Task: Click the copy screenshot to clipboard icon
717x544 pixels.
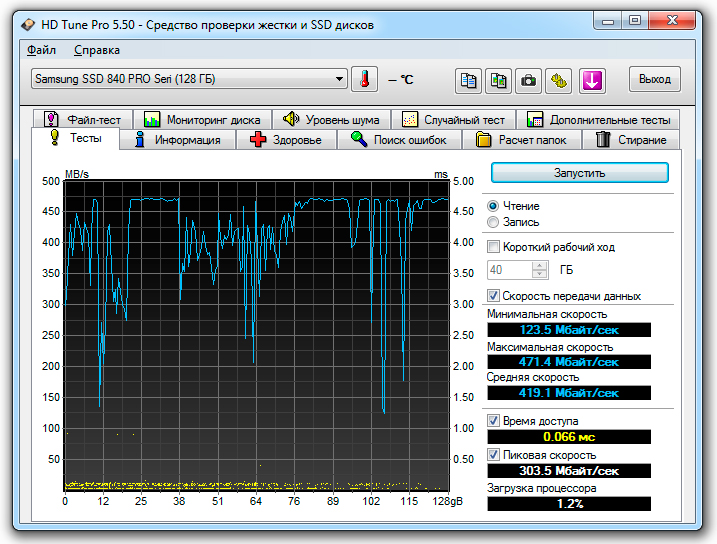Action: 498,81
